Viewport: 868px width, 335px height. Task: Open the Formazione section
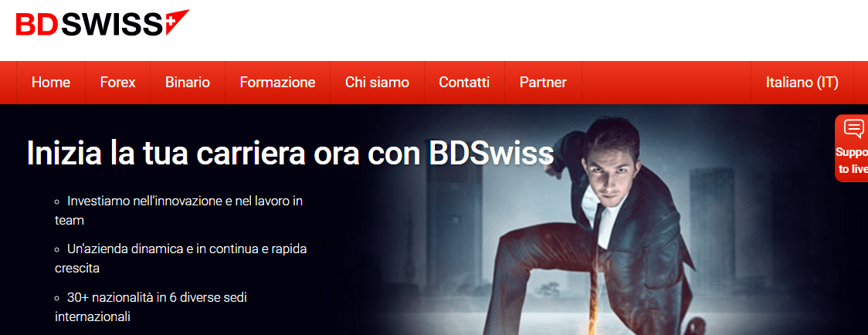(277, 83)
